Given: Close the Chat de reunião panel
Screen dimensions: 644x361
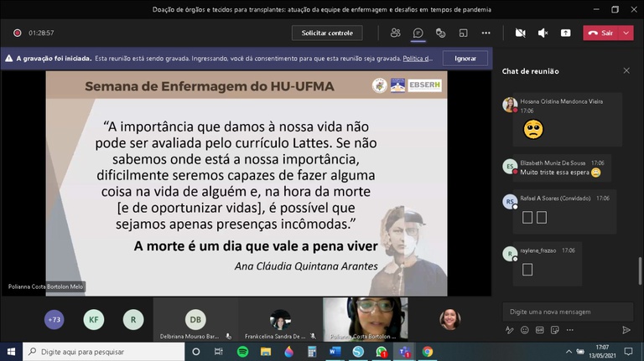Looking at the screenshot, I should (626, 70).
